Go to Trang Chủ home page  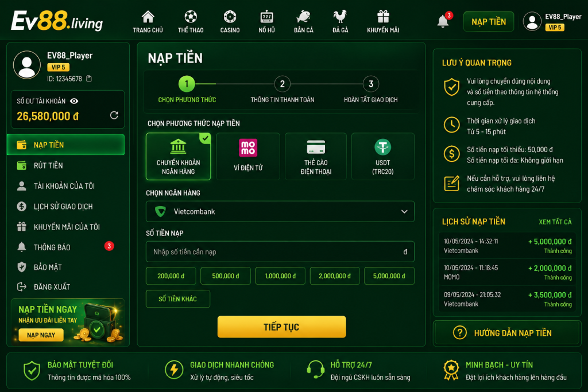148,22
